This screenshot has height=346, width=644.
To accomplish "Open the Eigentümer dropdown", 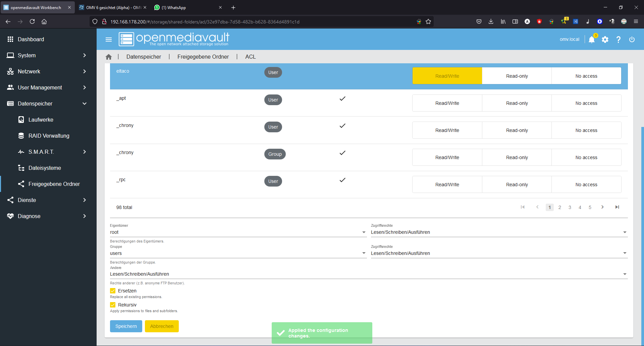I will [238, 232].
